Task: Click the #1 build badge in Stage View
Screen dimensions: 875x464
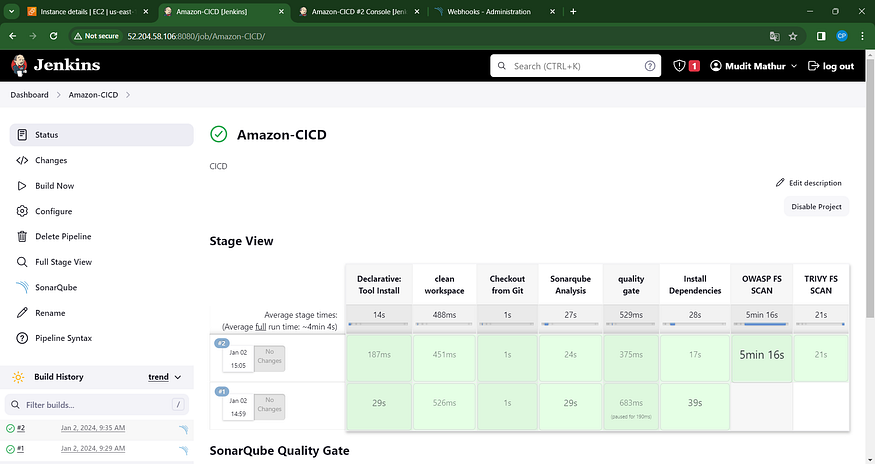Action: pos(222,391)
